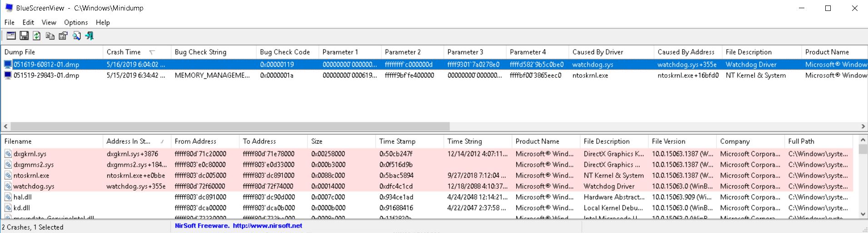Viewport: 868px width, 233px height.
Task: Click the Refresh toolbar icon
Action: pyautogui.click(x=37, y=36)
